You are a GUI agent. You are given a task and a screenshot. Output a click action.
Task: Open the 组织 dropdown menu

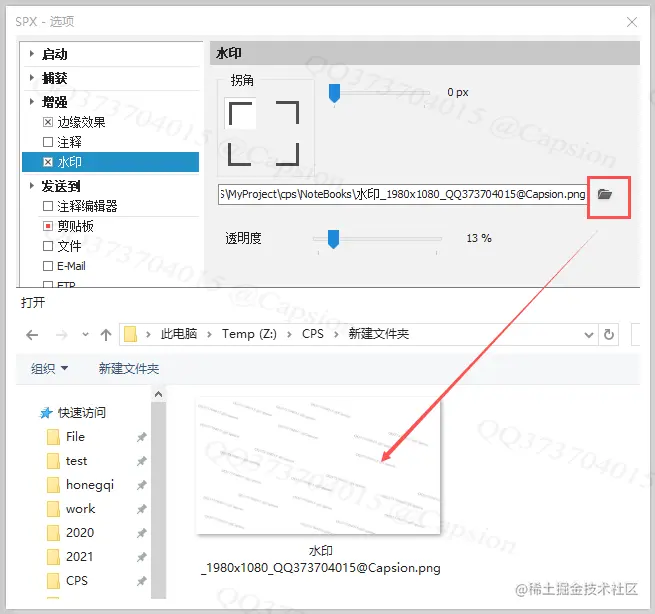point(49,368)
